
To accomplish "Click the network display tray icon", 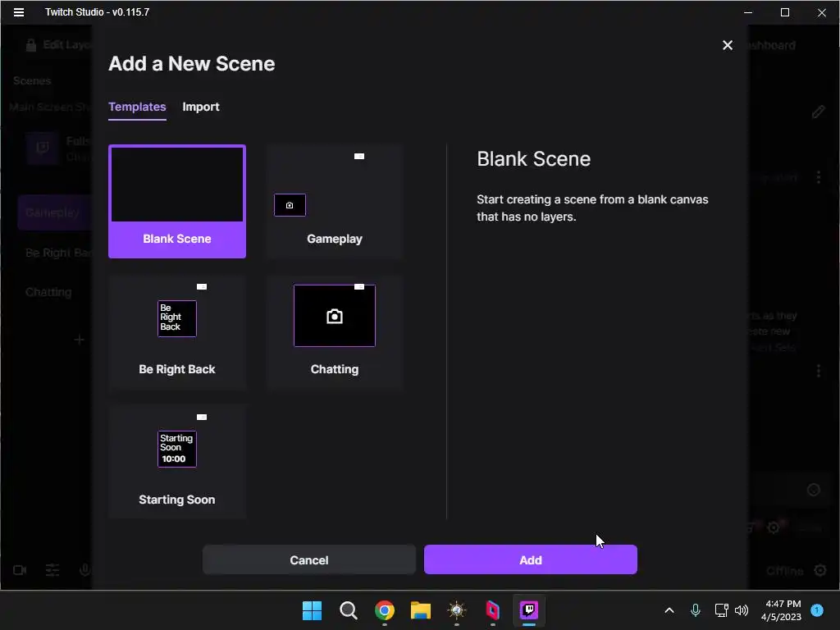I will point(721,610).
